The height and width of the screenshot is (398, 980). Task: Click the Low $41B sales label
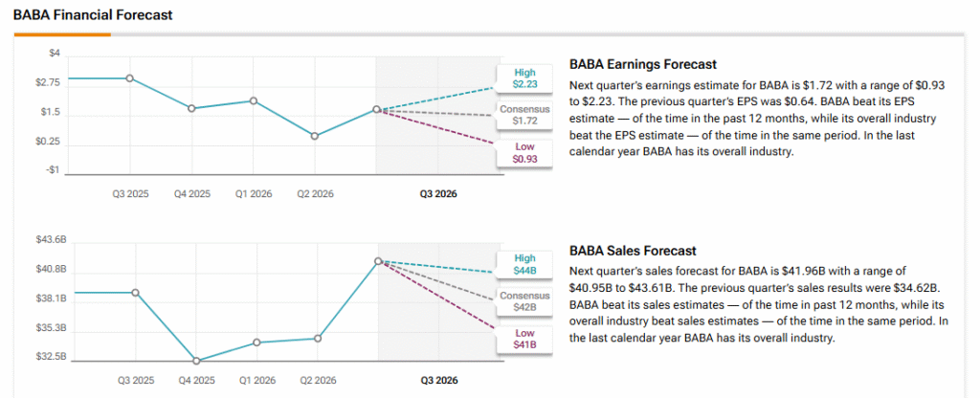click(523, 338)
